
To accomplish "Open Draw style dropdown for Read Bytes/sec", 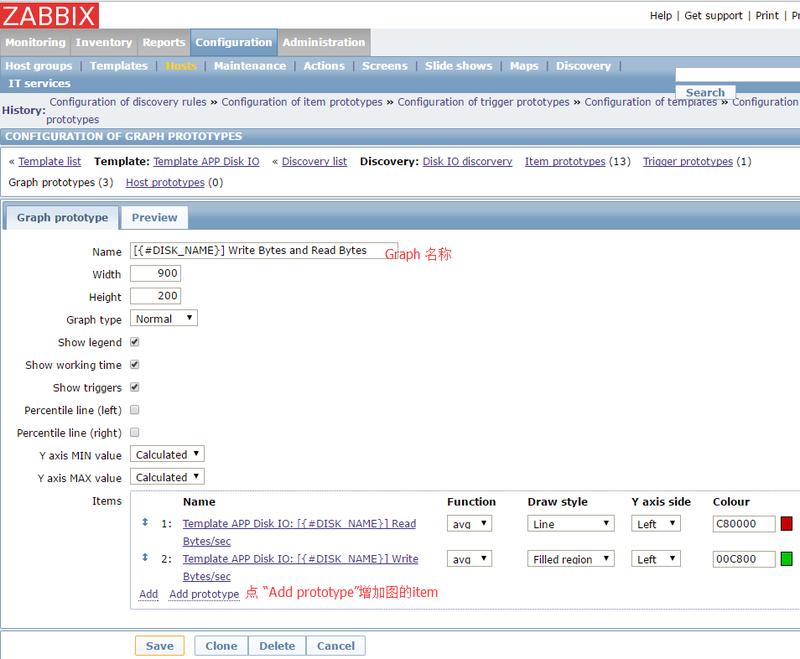I will (570, 524).
